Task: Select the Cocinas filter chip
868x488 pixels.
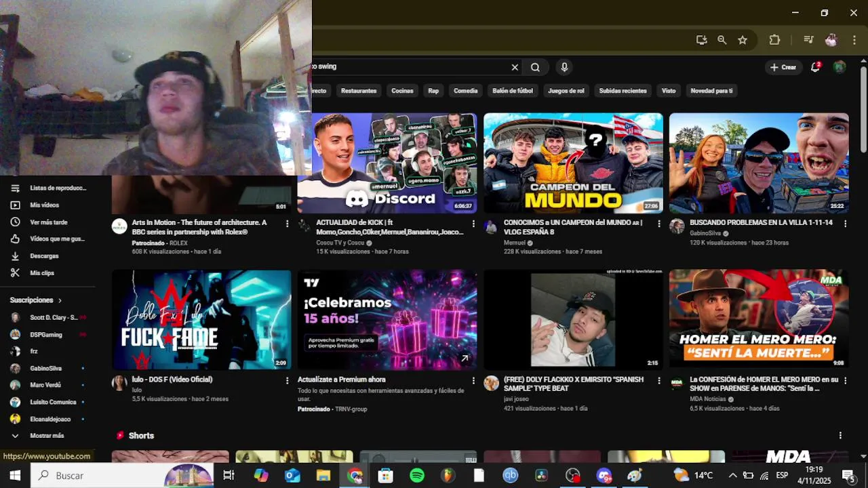Action: 402,91
